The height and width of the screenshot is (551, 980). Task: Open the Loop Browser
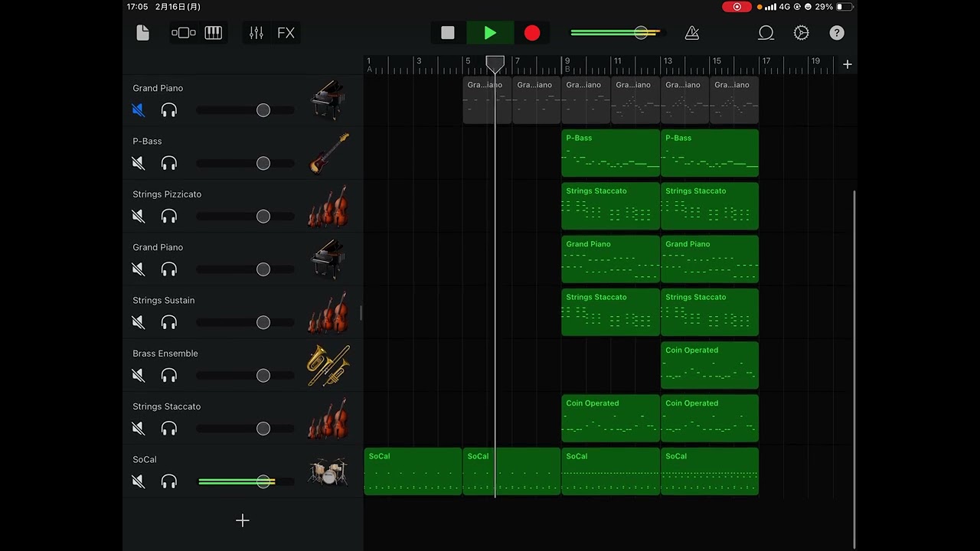click(766, 33)
